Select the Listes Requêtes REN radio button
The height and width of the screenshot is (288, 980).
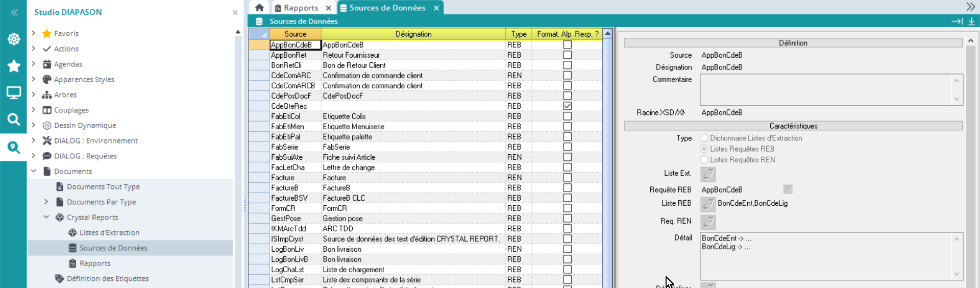(x=704, y=160)
